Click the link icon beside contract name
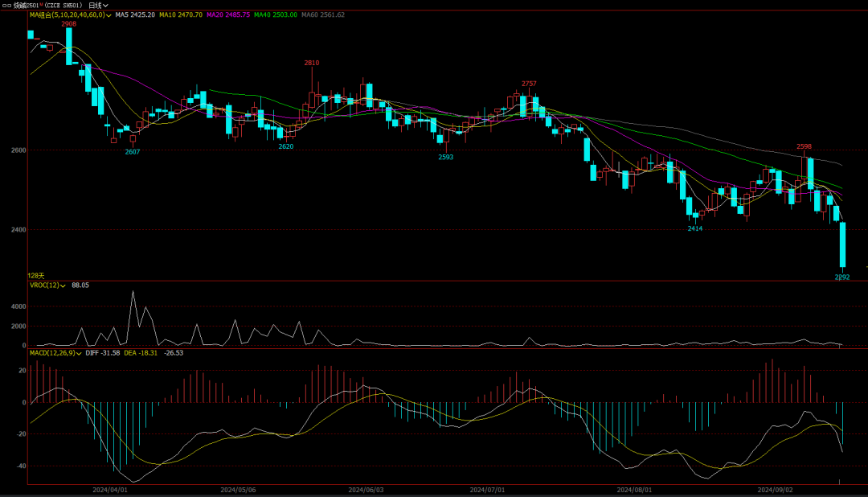The height and width of the screenshot is (497, 868). point(5,5)
